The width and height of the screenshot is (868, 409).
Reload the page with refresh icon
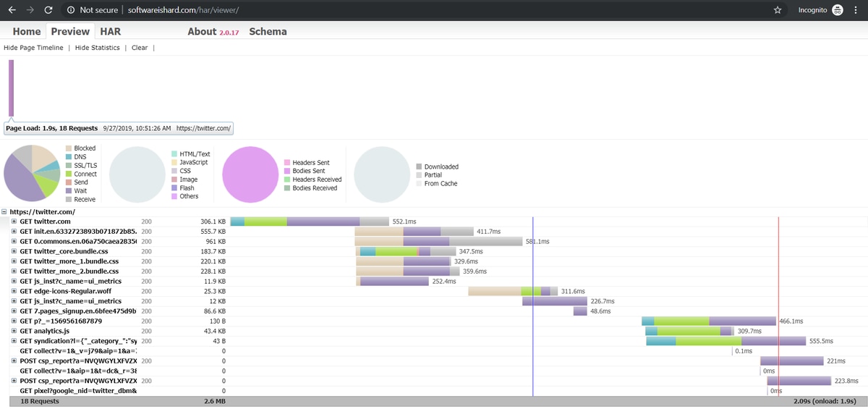(x=48, y=10)
